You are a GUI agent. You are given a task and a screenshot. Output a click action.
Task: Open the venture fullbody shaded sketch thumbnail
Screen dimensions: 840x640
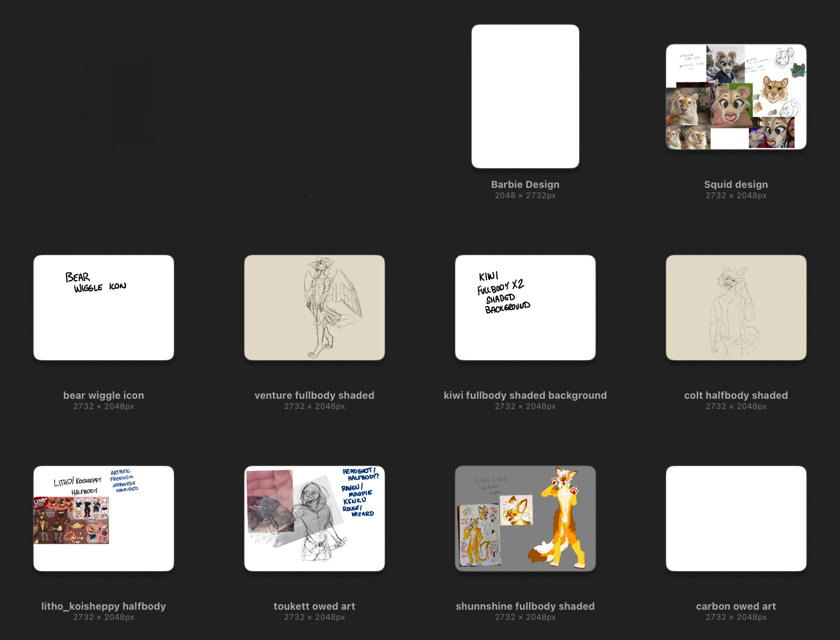tap(314, 307)
